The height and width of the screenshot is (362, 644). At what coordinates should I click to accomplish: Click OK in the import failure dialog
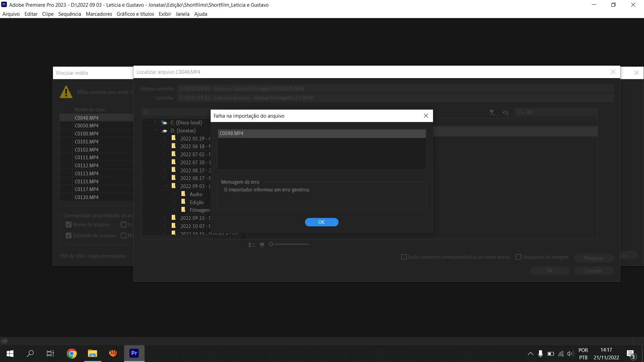click(x=321, y=222)
